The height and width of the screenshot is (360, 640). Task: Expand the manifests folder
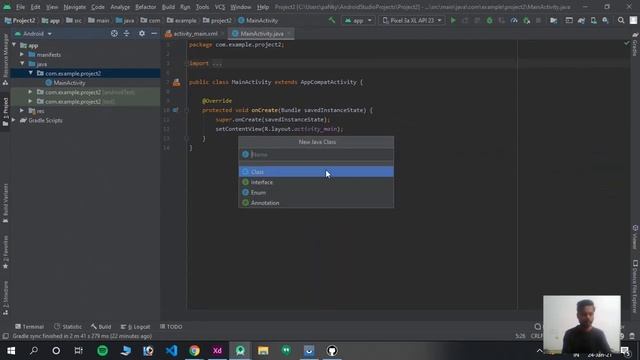click(x=22, y=54)
